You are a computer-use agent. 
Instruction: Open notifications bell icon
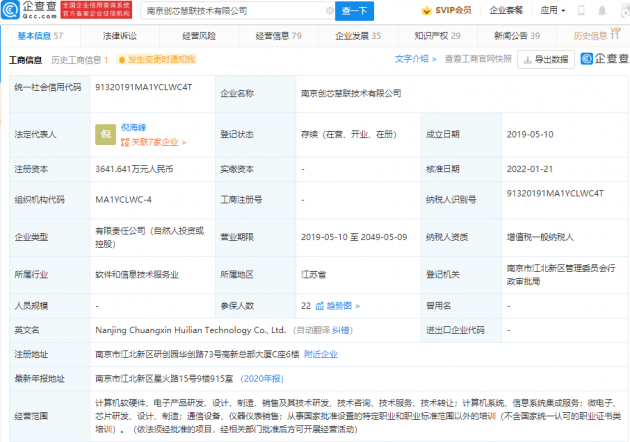[x=602, y=11]
